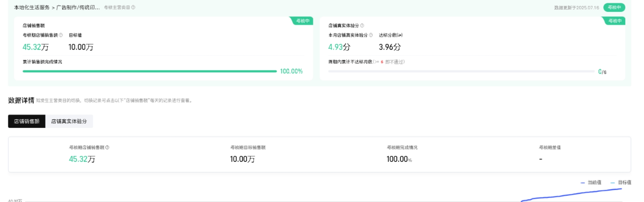
Task: Click help icon next to top 考核期店铺销售额 label
Action: pyautogui.click(x=61, y=35)
